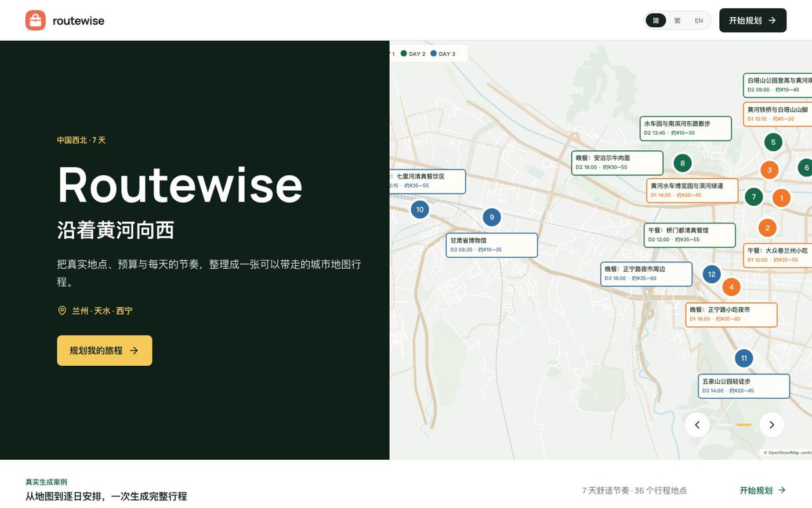The height and width of the screenshot is (508, 812).
Task: Click the Routewise hero heading
Action: [x=180, y=185]
